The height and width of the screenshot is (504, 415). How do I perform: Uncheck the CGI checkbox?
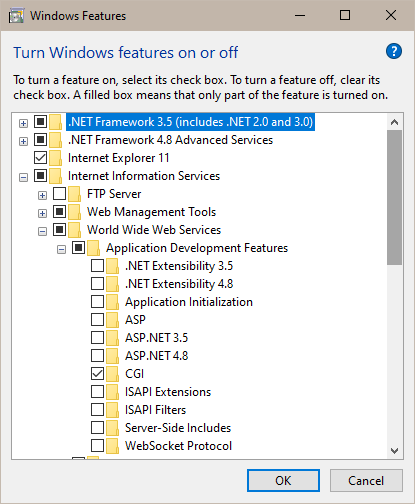pos(97,374)
